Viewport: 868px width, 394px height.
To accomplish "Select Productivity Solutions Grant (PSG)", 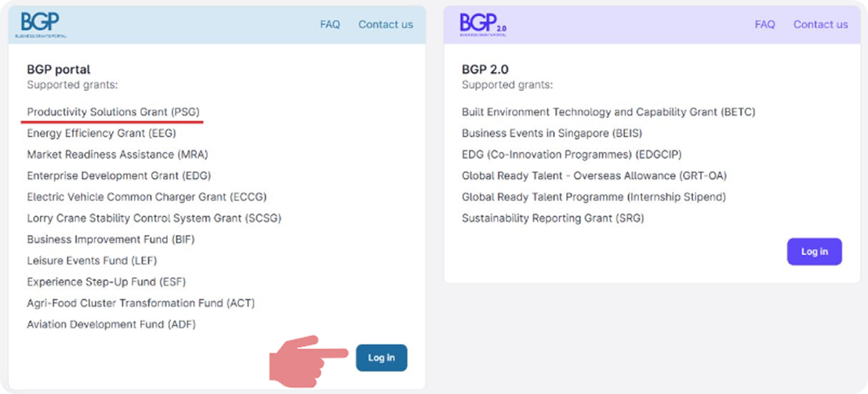I will pos(113,112).
